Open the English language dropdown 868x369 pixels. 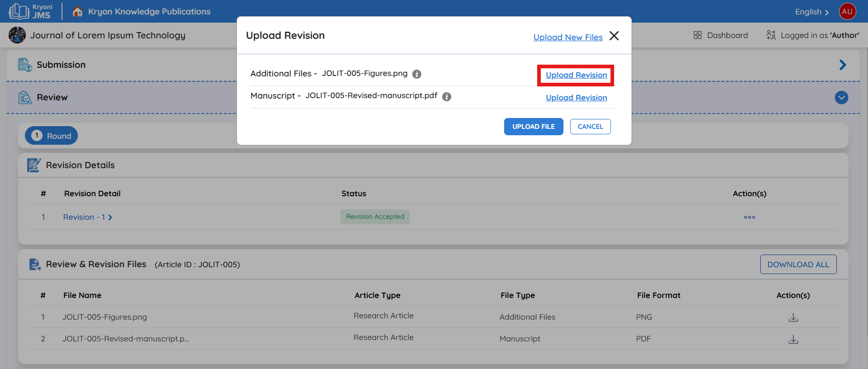[811, 12]
